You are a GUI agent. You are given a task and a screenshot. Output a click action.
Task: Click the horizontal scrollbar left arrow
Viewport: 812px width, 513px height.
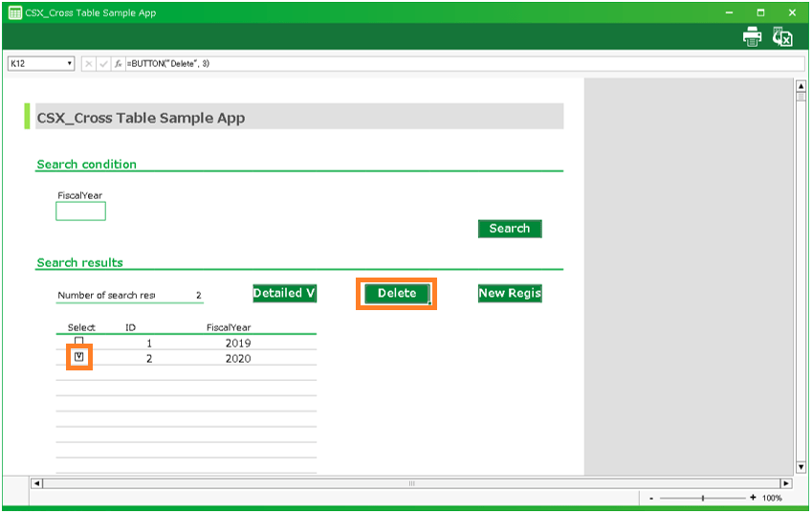[37, 483]
